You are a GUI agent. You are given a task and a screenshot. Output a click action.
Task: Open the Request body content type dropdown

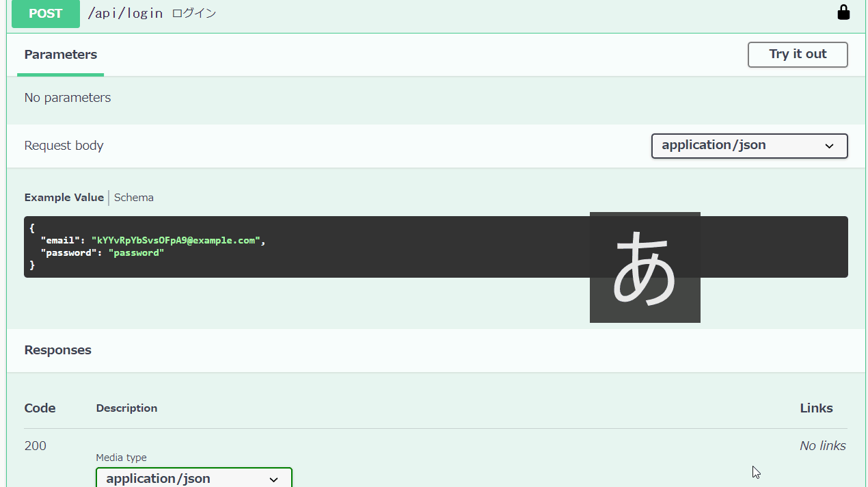pos(749,146)
